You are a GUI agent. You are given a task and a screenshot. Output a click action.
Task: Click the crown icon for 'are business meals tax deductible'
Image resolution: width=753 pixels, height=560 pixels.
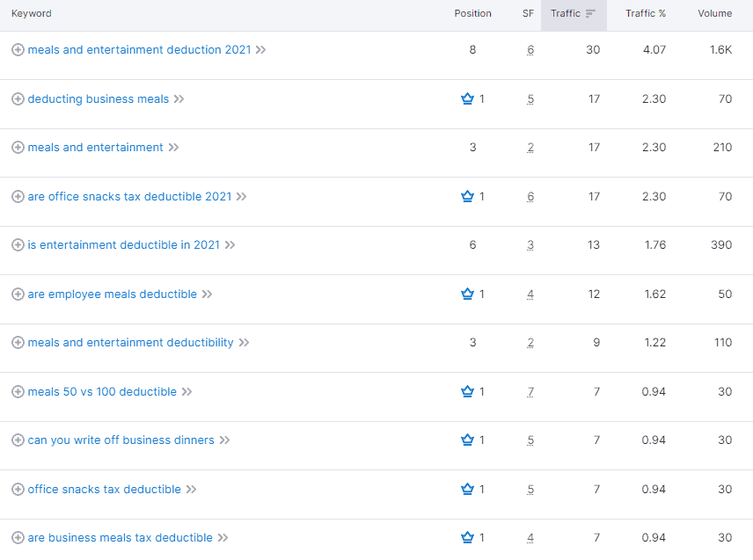(467, 537)
